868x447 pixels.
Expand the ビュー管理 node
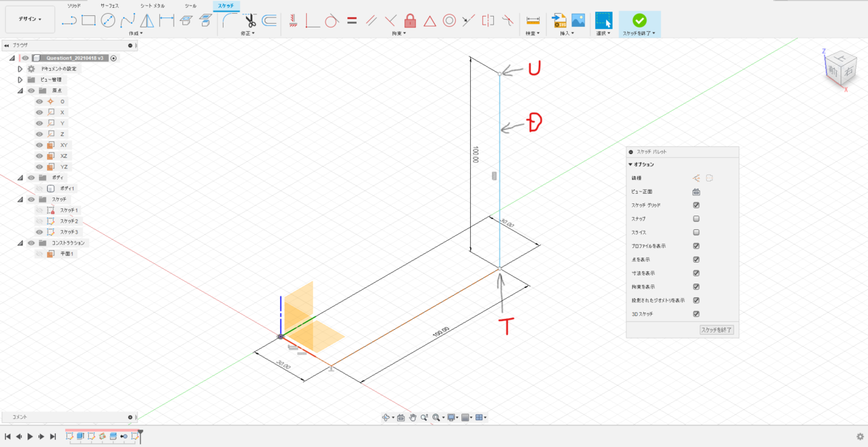point(20,80)
